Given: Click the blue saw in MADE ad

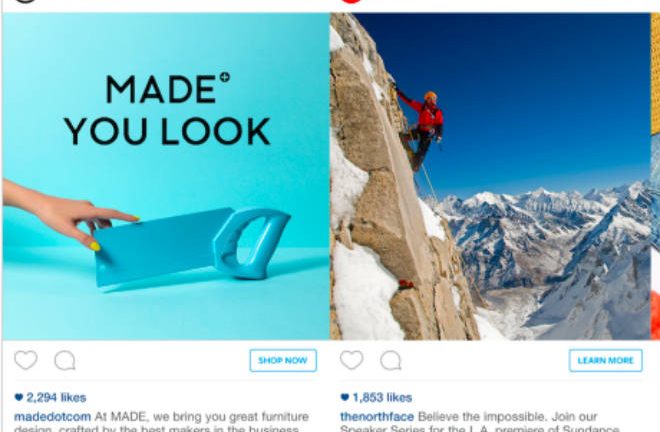Looking at the screenshot, I should coord(192,245).
